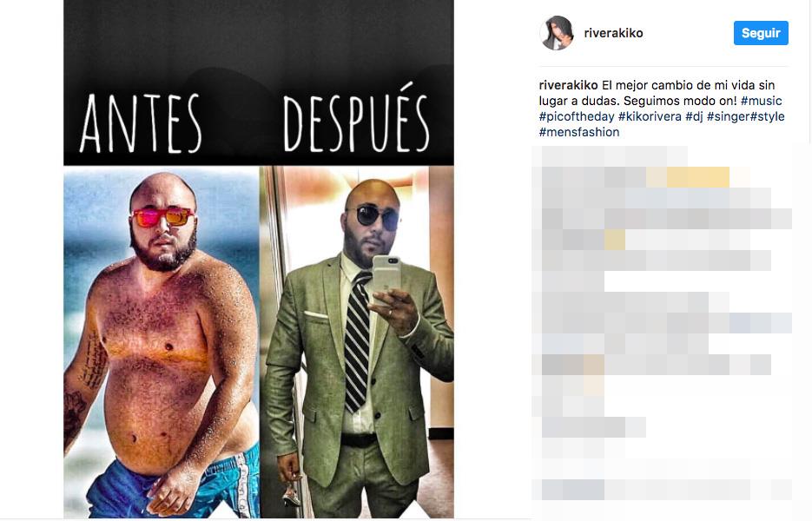The height and width of the screenshot is (521, 812).
Task: Click the 'Después' green suit mirror selfie
Action: point(357,342)
